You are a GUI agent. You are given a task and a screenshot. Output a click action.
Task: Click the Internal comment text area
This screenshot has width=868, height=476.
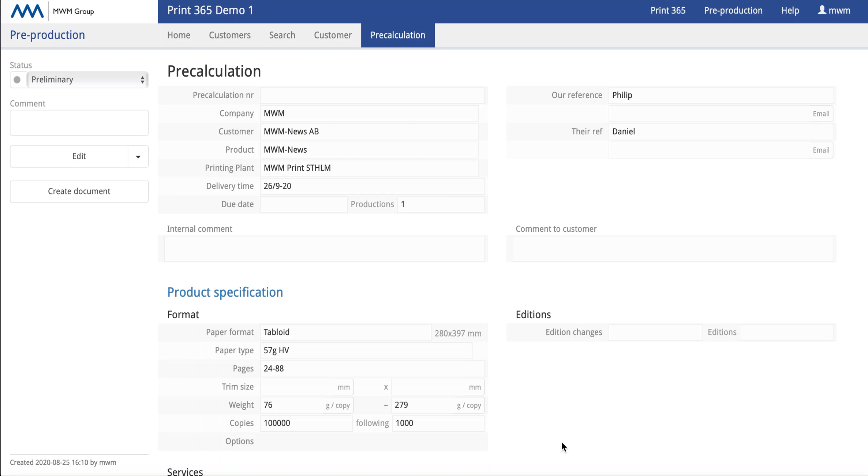[x=325, y=249]
